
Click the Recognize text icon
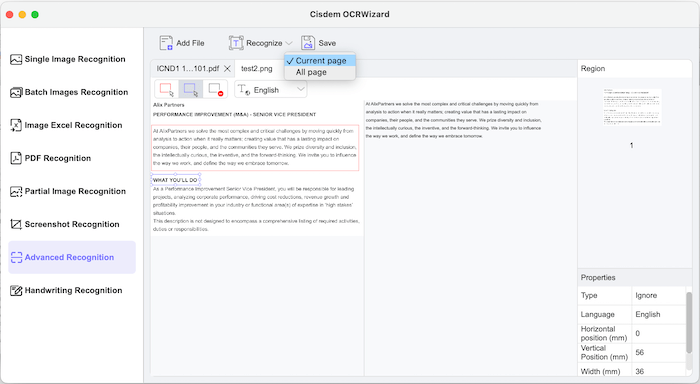[236, 43]
